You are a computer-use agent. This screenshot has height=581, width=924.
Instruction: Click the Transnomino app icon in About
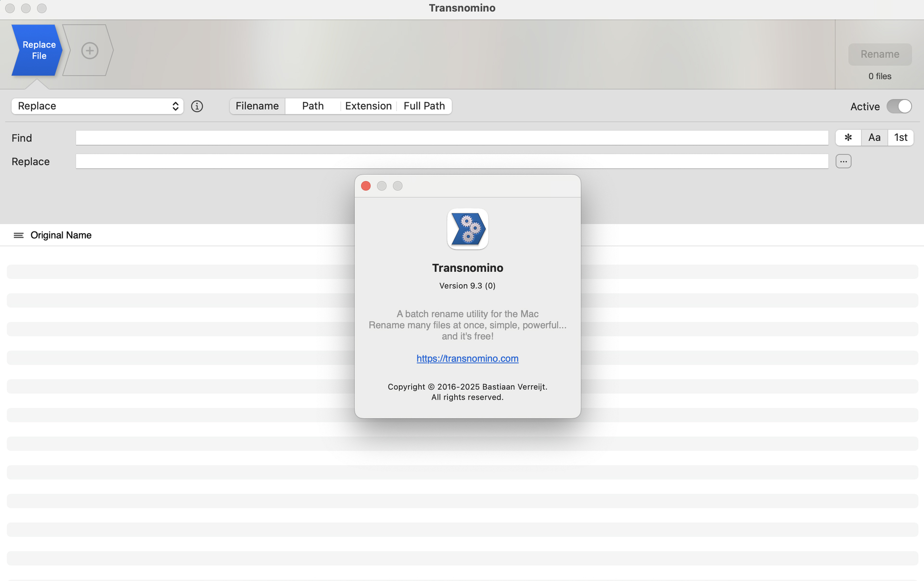(467, 229)
